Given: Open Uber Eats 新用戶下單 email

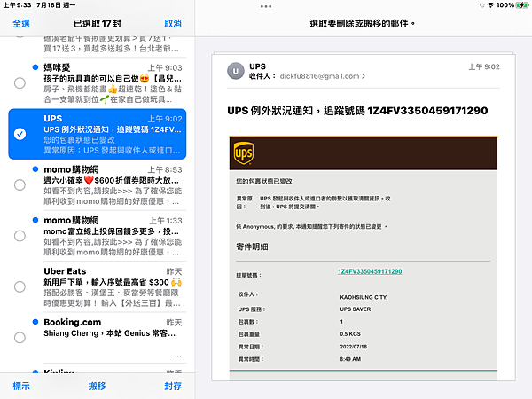Looking at the screenshot, I should pyautogui.click(x=98, y=286).
